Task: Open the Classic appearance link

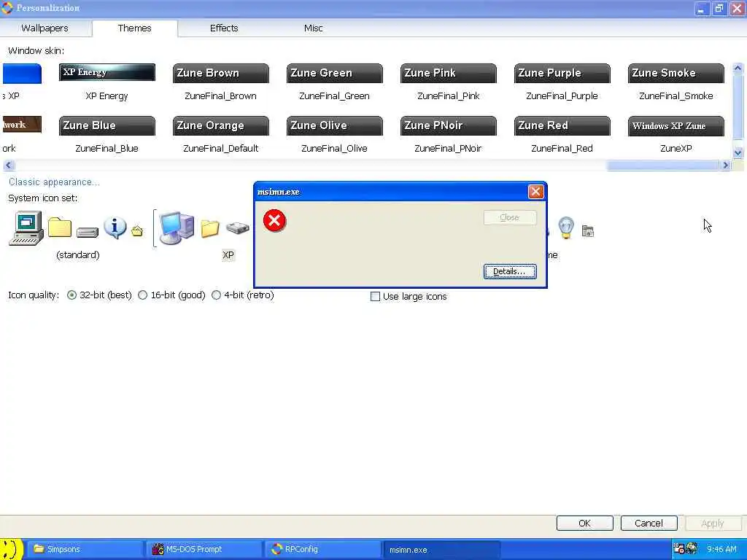Action: tap(54, 182)
